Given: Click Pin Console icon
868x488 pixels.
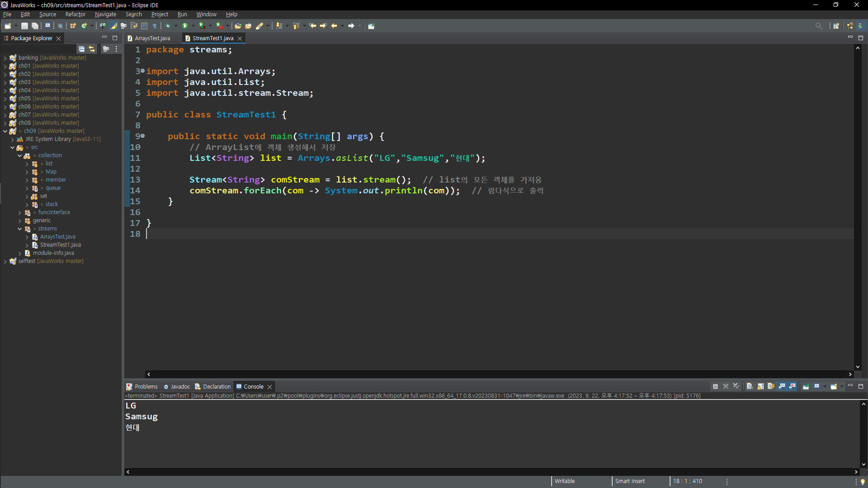Looking at the screenshot, I should [806, 386].
